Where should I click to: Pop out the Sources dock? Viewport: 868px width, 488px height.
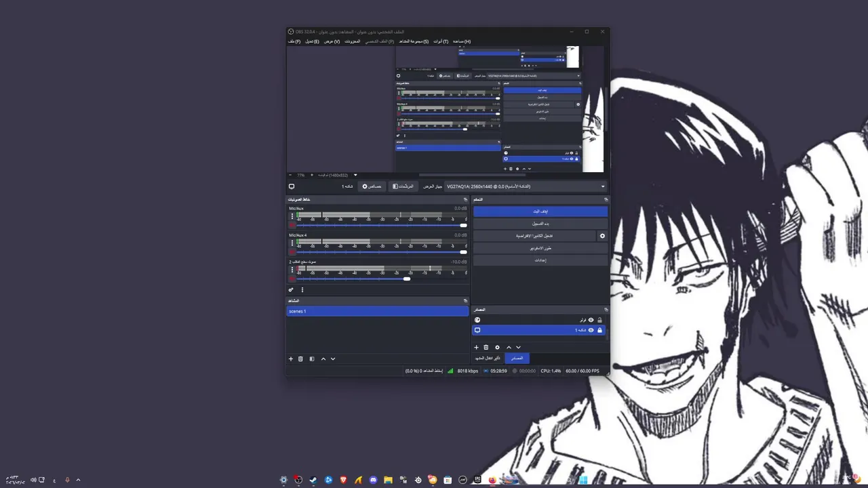pyautogui.click(x=606, y=310)
